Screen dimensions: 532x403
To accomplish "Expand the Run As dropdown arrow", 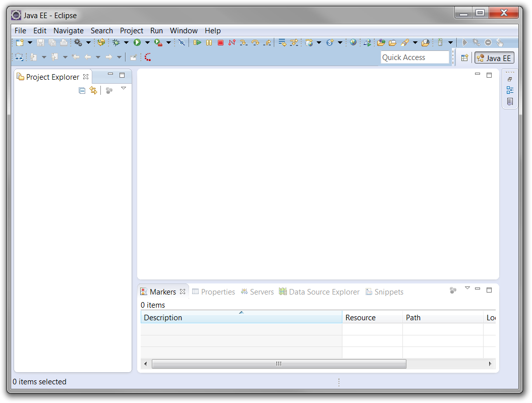I will coord(147,43).
